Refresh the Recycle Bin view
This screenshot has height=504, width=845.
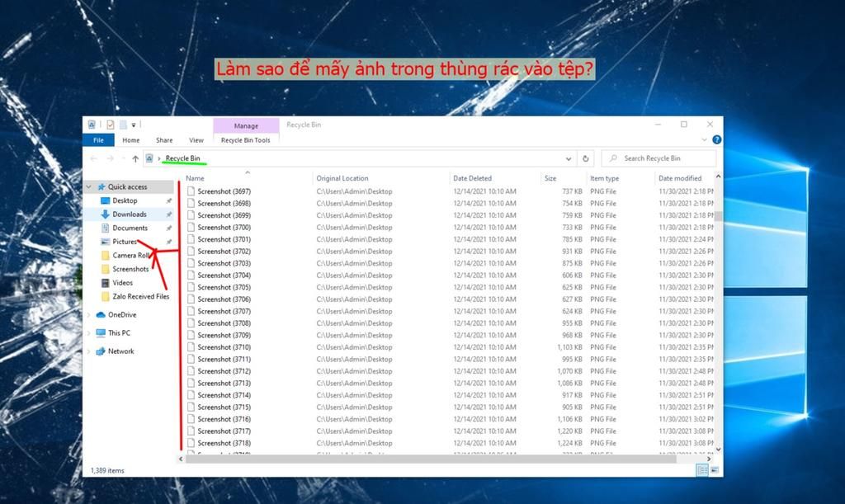coord(586,158)
